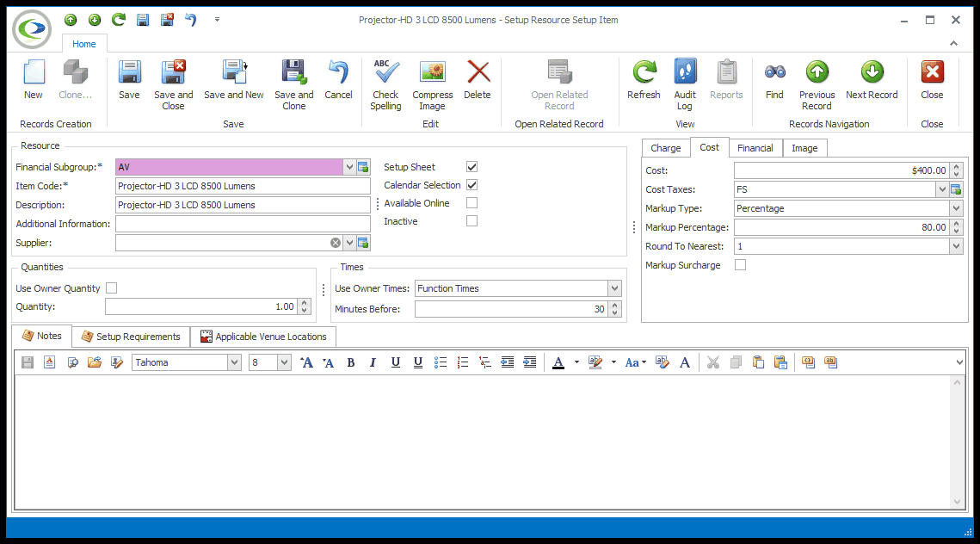The height and width of the screenshot is (544, 980).
Task: Click the text highlight color button
Action: 595,362
